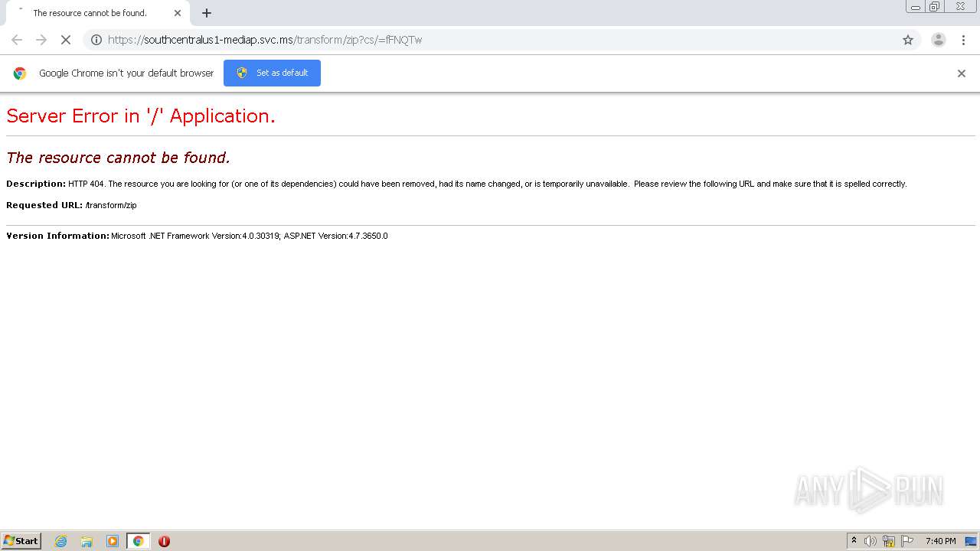The width and height of the screenshot is (980, 551).
Task: Open Windows Explorer folder icon in taskbar
Action: tap(87, 541)
